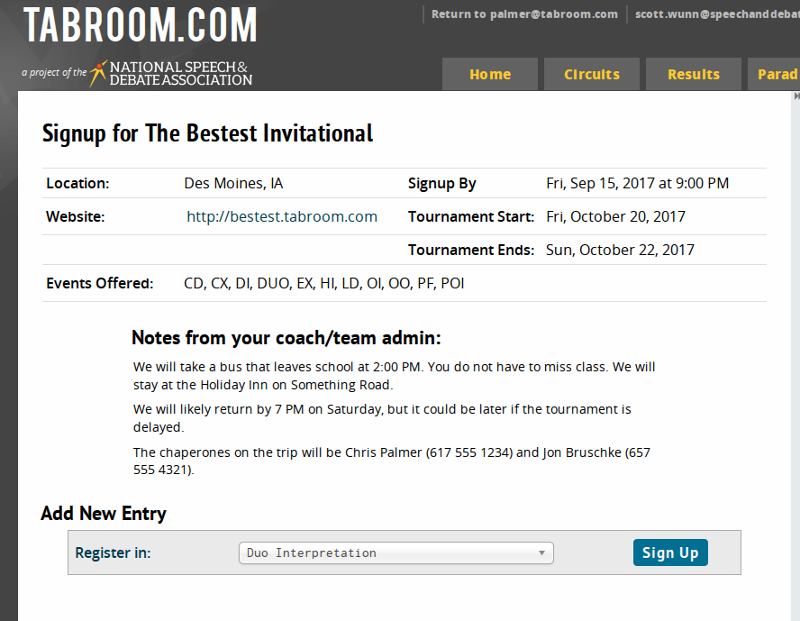Click the arrow on the Register in dropdown

541,553
